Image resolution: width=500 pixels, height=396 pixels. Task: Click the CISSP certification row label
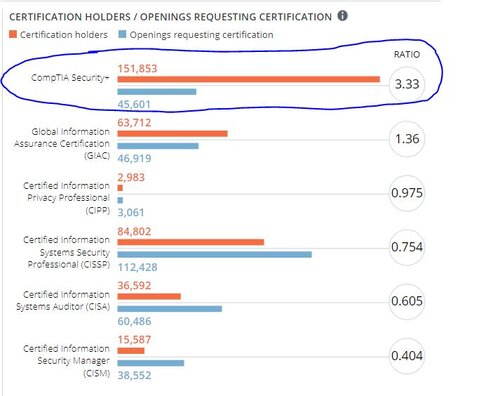click(x=66, y=252)
